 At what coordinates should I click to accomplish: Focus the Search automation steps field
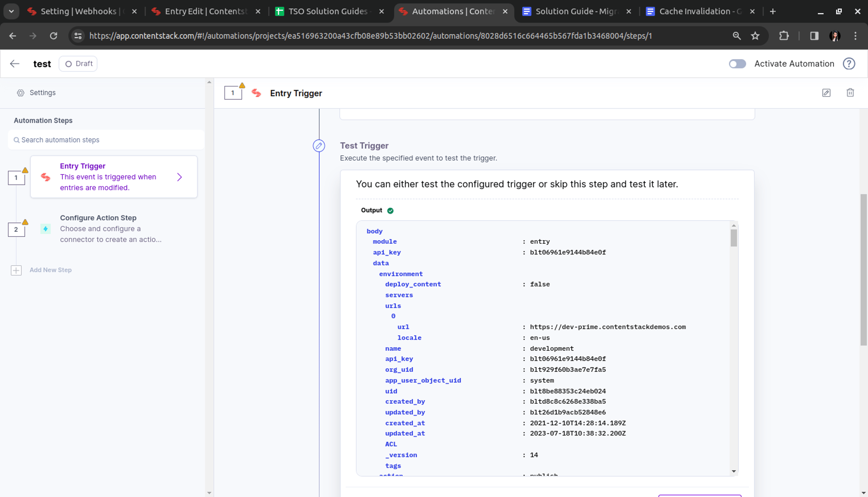[106, 140]
